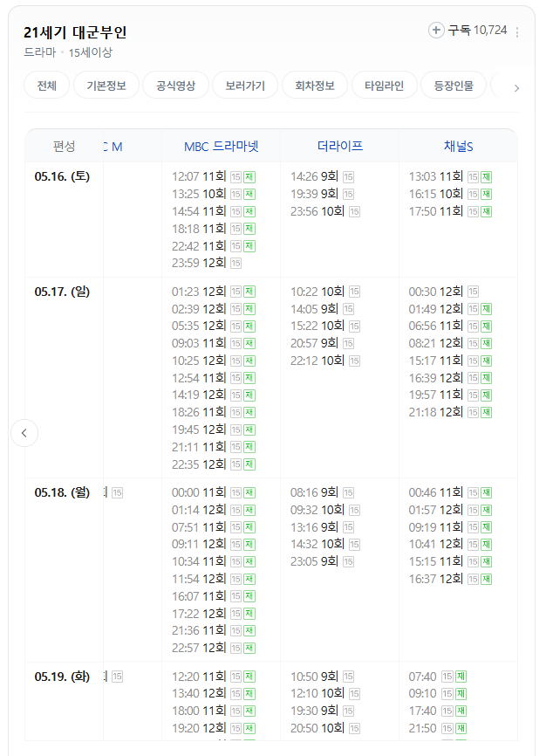Open the 더라이프 channel link
The image size is (546, 756).
pos(340,146)
